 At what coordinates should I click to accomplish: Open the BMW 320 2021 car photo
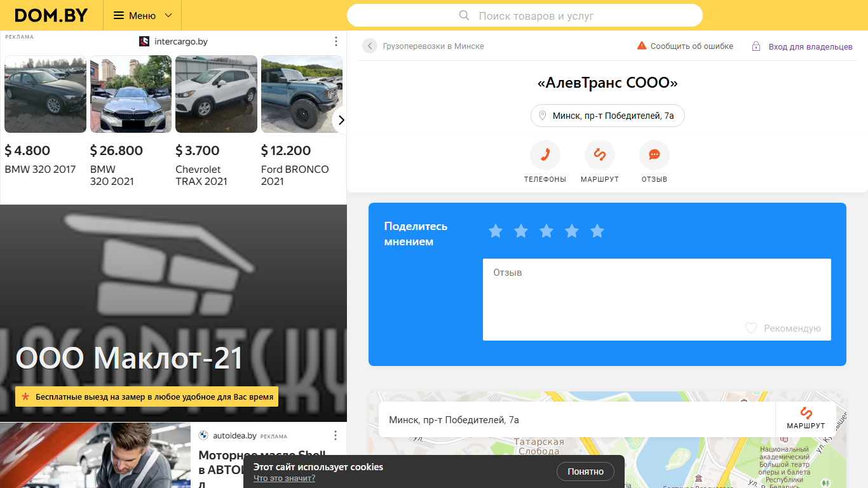(x=131, y=94)
